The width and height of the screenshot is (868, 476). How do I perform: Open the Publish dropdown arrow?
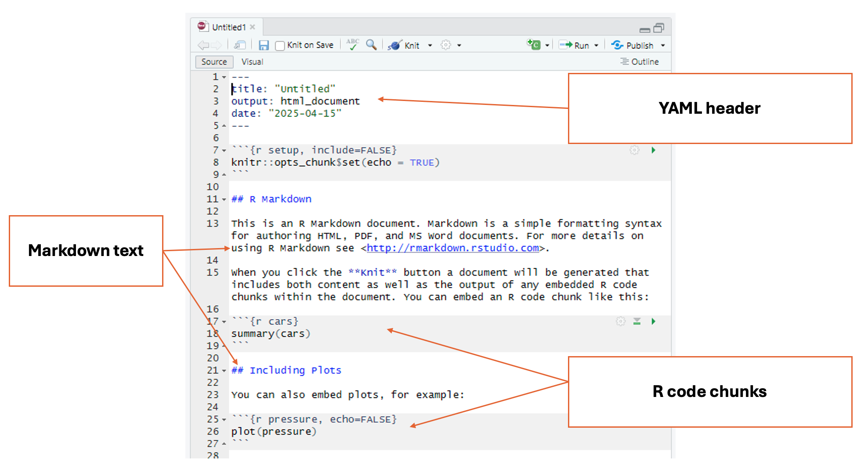(663, 45)
